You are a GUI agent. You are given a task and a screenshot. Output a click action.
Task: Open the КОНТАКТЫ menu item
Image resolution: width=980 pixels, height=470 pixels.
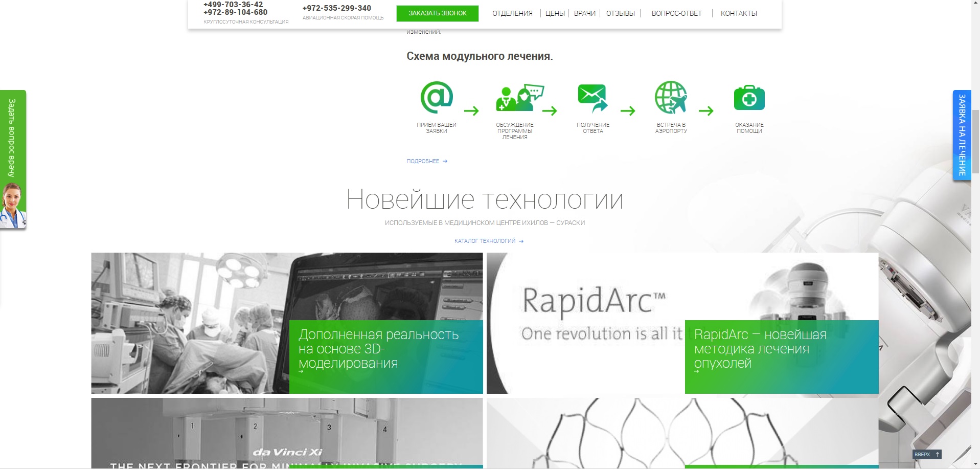pyautogui.click(x=739, y=13)
